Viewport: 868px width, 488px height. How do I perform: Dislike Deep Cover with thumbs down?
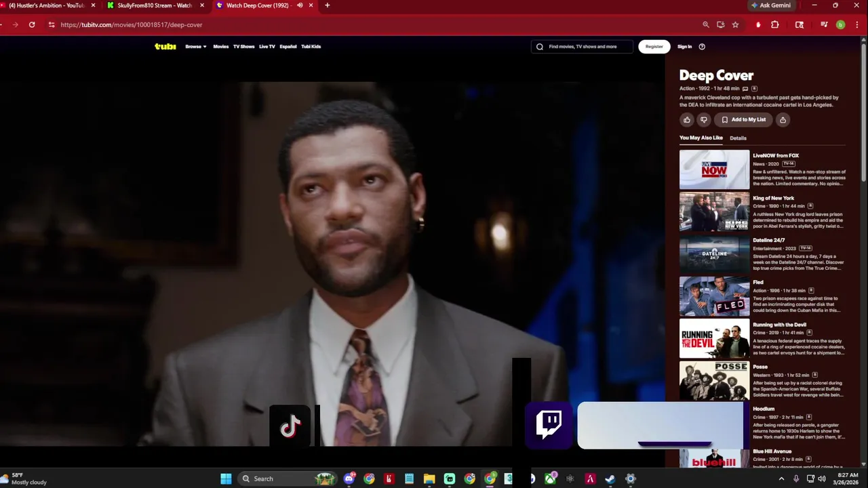pos(704,120)
